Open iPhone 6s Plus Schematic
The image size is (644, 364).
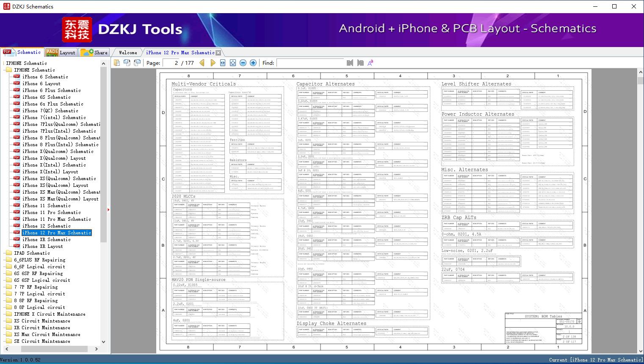[x=53, y=104]
